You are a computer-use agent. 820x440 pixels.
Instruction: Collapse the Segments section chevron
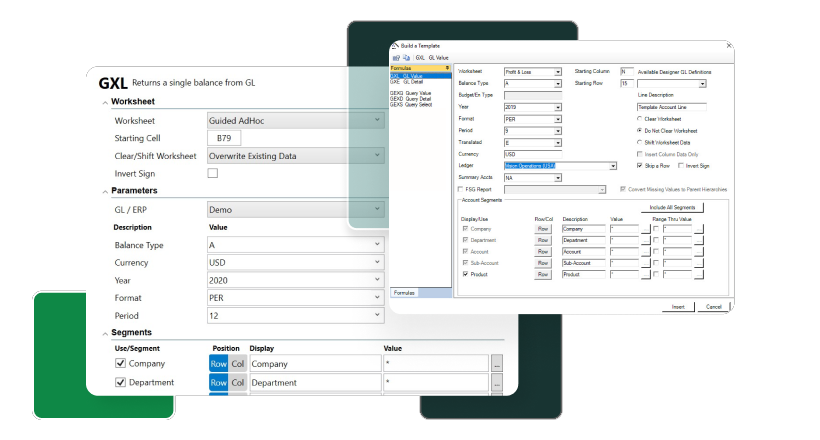click(104, 333)
